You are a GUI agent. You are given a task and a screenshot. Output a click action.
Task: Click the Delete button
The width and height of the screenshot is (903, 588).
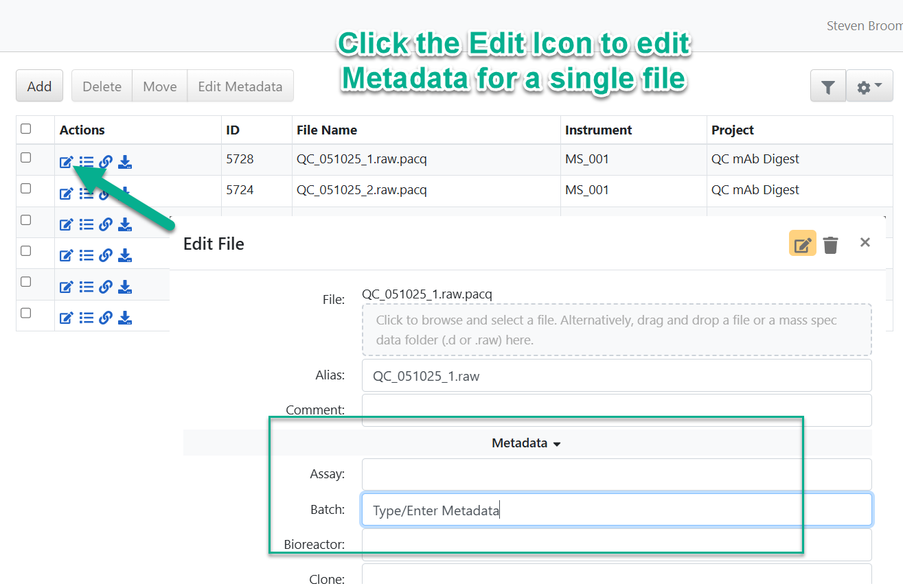point(102,86)
